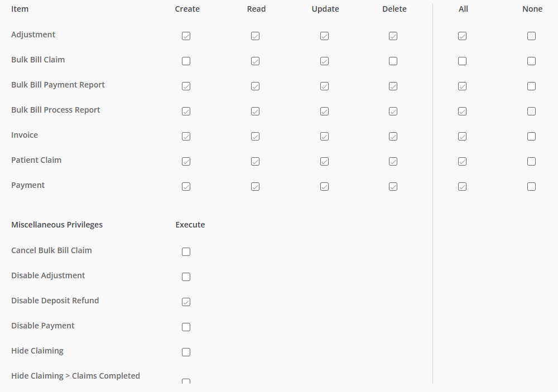Toggle All checkbox for Patient Claim

(x=462, y=162)
